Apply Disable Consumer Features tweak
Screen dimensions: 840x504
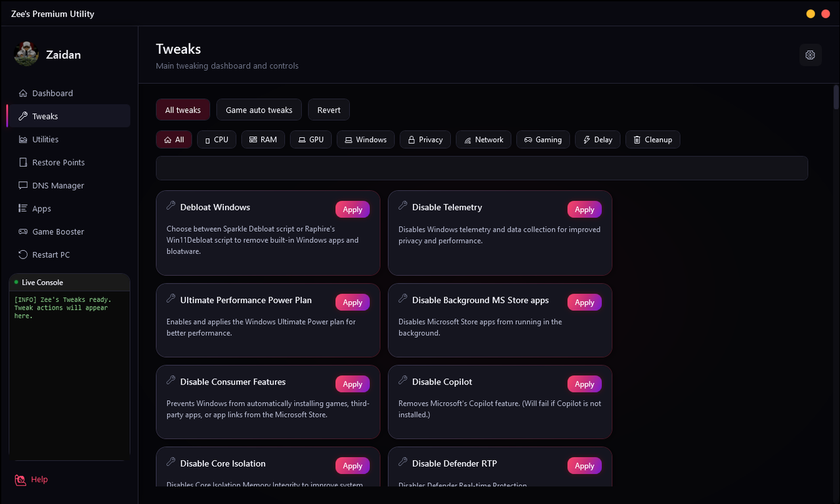coord(352,384)
